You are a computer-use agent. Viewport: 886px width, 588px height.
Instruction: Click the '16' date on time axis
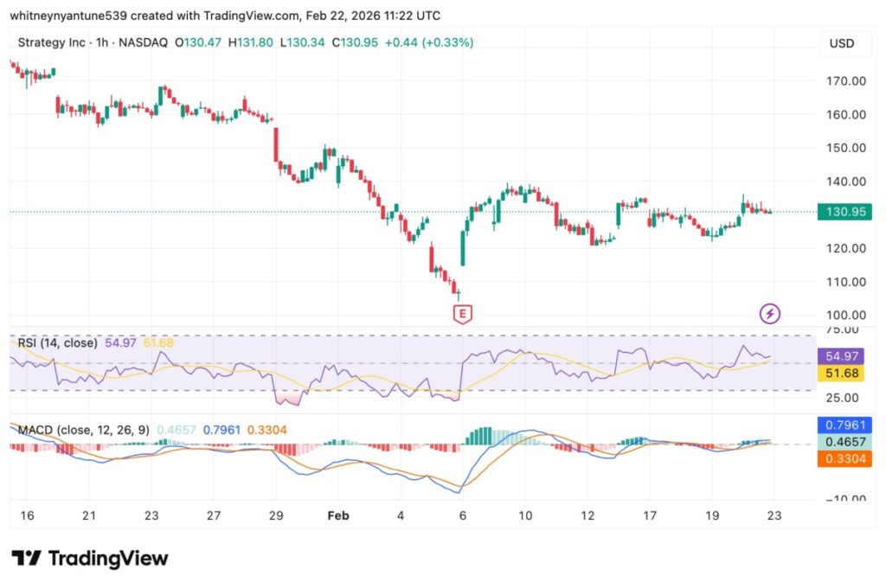point(27,514)
